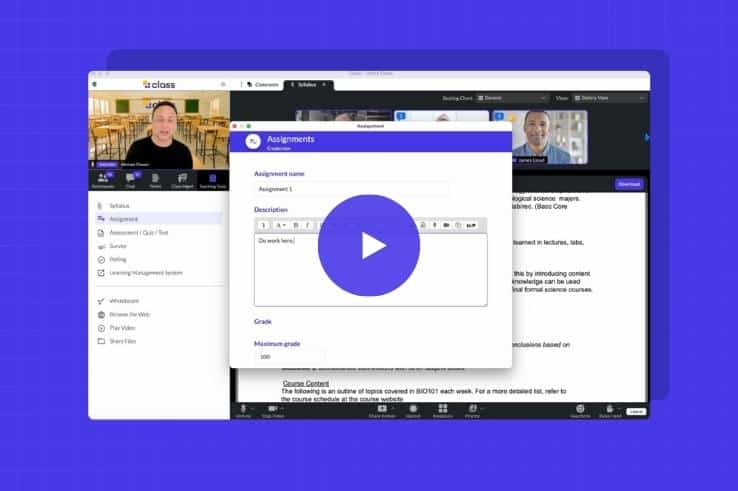Viewport: 738px width, 491px height.
Task: Click the Download button
Action: [x=629, y=184]
